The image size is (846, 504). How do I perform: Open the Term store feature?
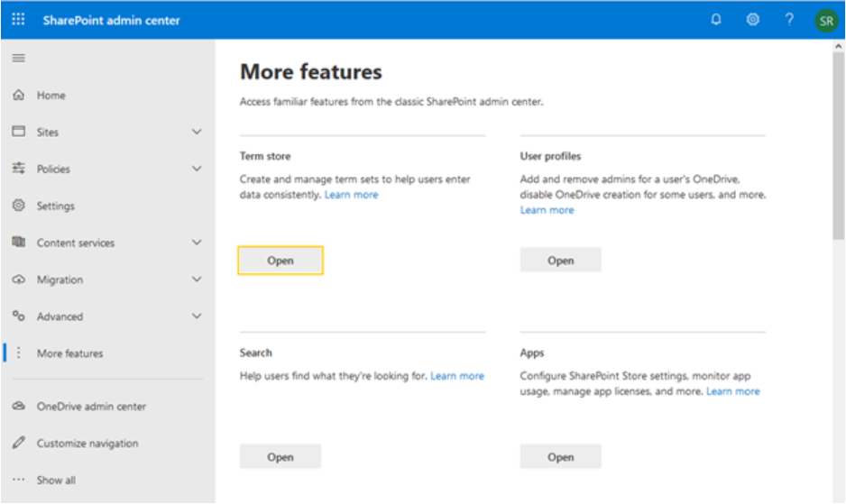pos(280,261)
